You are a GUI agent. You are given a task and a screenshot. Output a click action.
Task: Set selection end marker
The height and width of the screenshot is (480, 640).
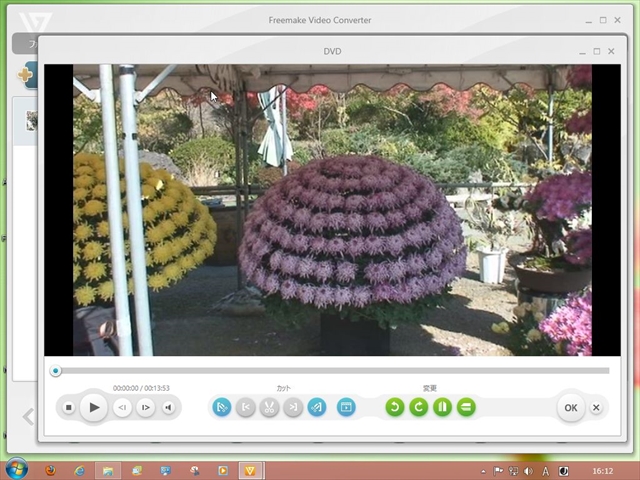pyautogui.click(x=293, y=407)
